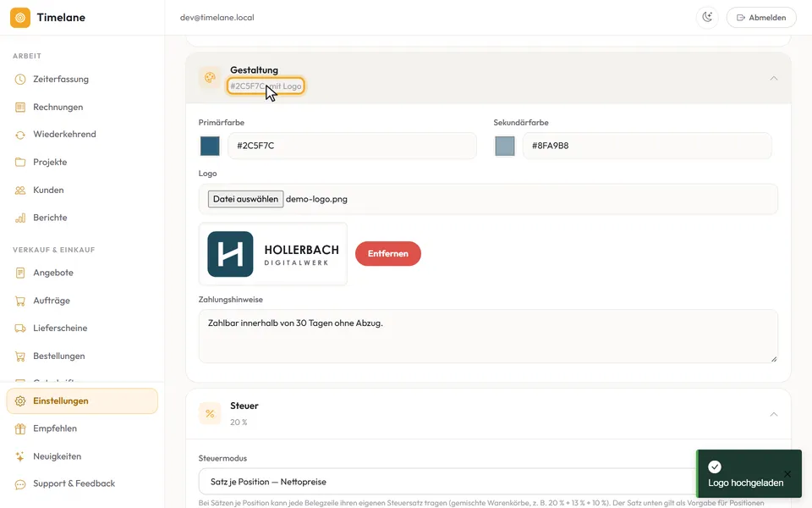
Task: Click the Primärfarbe hex input field
Action: 352,146
